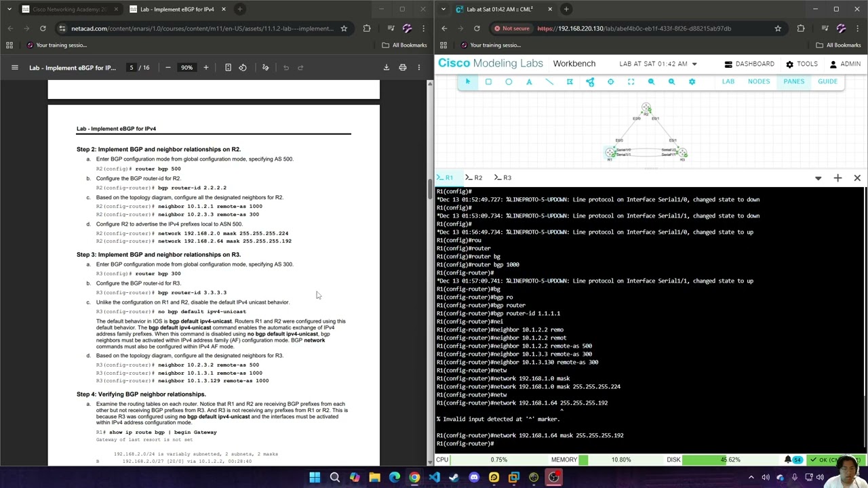Click the crosshair center icon in CML

(610, 82)
